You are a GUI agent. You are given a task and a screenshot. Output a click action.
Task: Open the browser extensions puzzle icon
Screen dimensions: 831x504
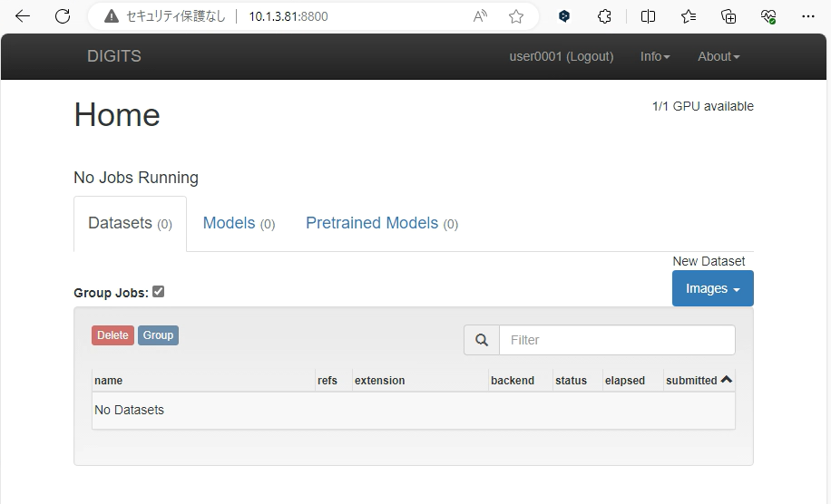pos(605,16)
